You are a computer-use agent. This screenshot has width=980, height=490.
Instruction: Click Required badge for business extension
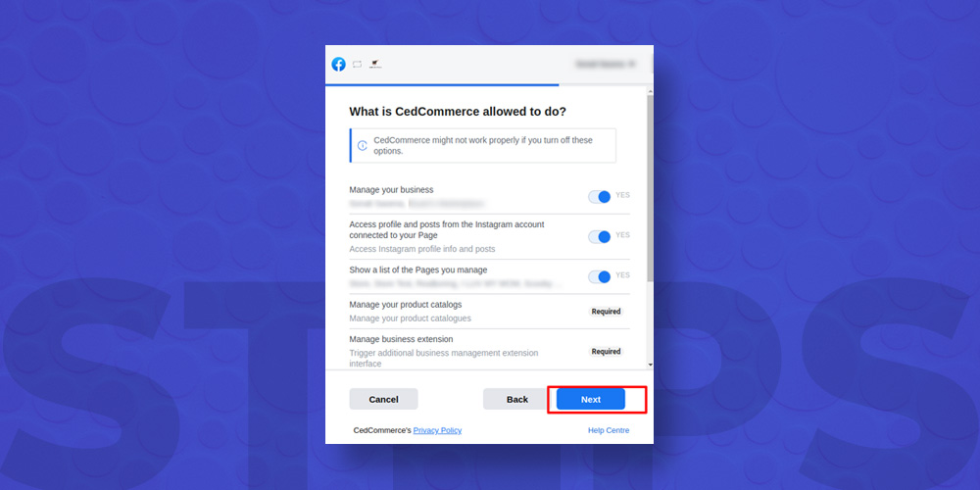tap(607, 352)
